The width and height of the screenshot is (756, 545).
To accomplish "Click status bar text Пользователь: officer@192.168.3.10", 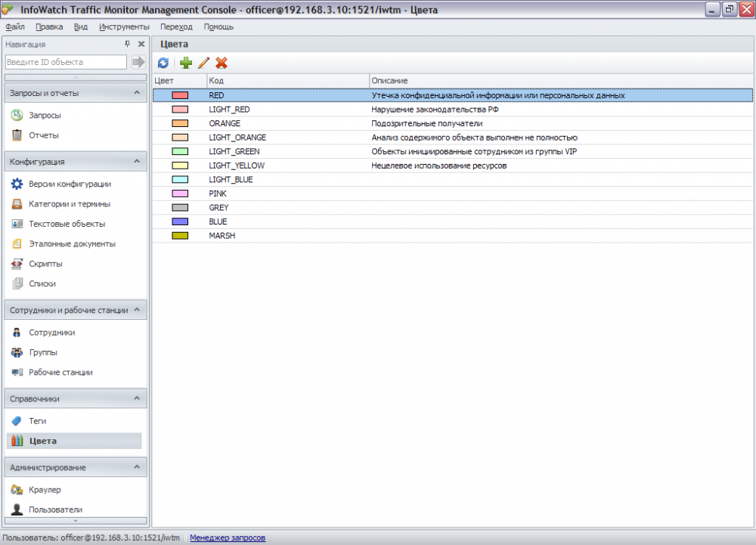I will [x=91, y=537].
